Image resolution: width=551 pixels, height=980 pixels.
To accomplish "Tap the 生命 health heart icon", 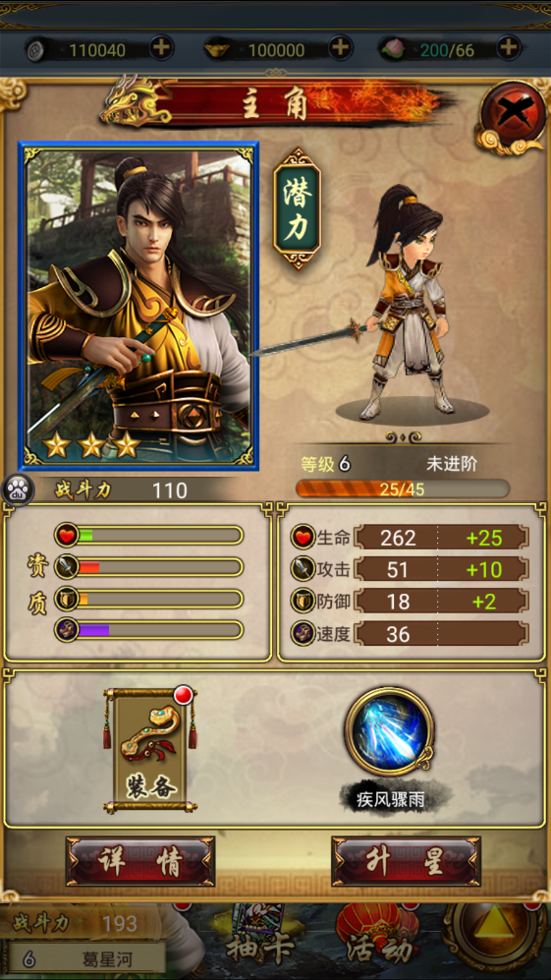I will (x=303, y=537).
